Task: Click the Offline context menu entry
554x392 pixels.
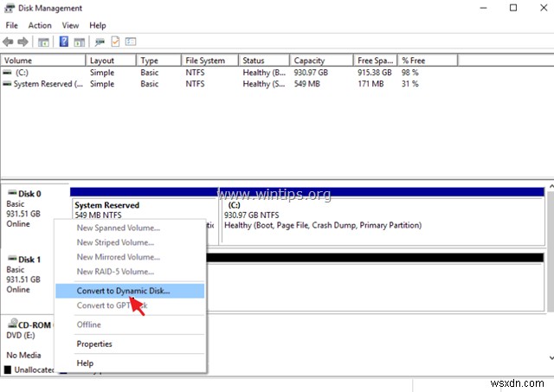Action: click(130, 325)
